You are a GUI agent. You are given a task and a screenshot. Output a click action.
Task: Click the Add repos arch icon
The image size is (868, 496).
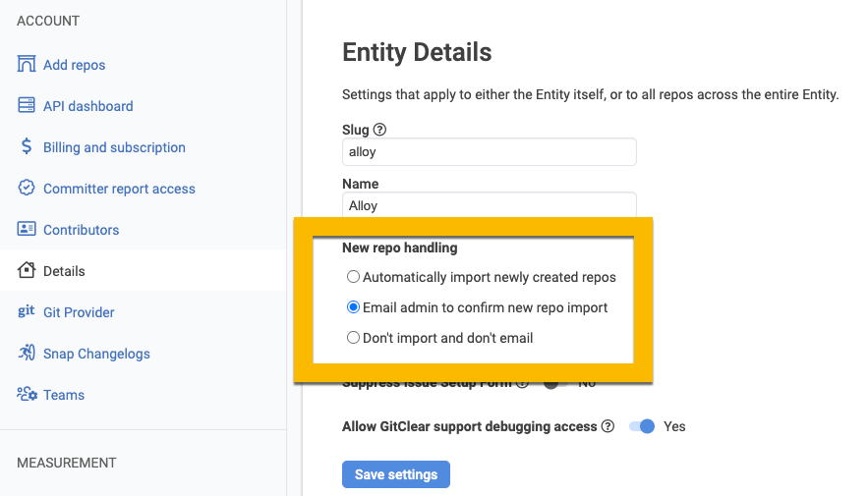click(x=27, y=65)
